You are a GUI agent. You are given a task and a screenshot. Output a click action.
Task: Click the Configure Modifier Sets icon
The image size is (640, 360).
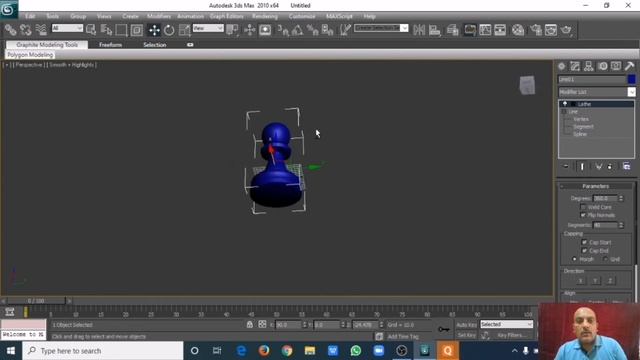627,167
